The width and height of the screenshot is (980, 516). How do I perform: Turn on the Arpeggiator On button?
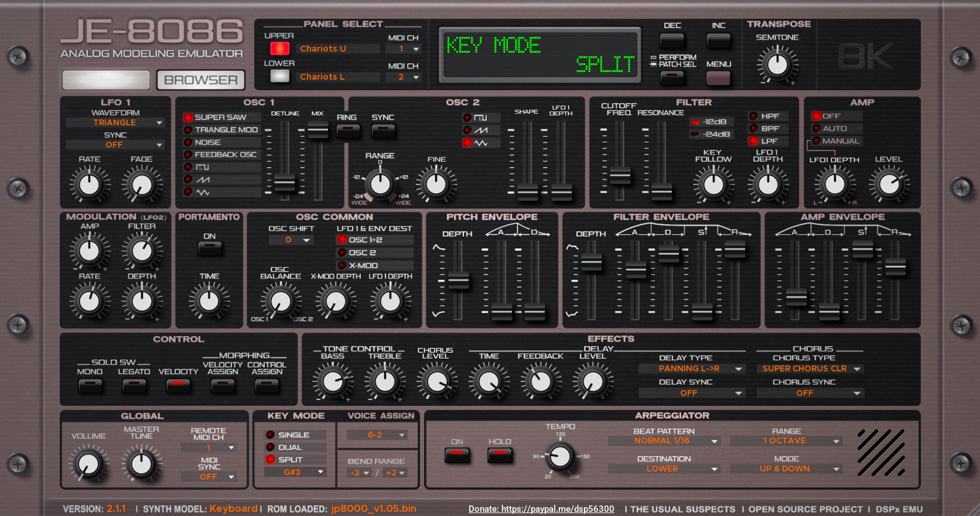(457, 455)
